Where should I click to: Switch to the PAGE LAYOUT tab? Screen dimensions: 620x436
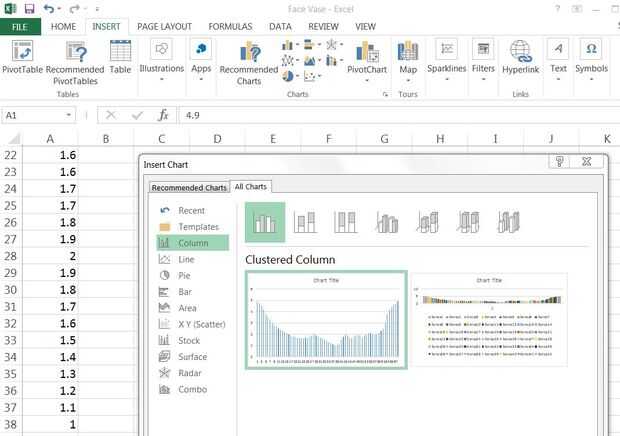[x=164, y=26]
